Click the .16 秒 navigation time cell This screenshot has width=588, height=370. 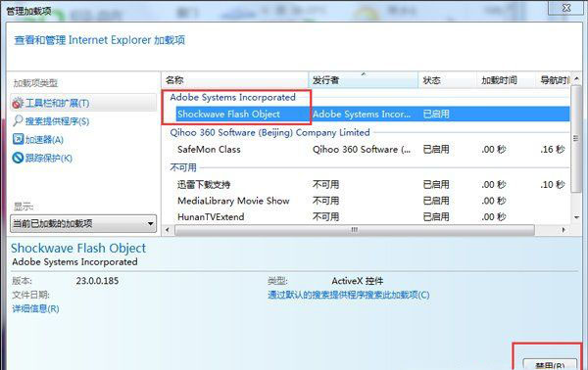point(553,150)
